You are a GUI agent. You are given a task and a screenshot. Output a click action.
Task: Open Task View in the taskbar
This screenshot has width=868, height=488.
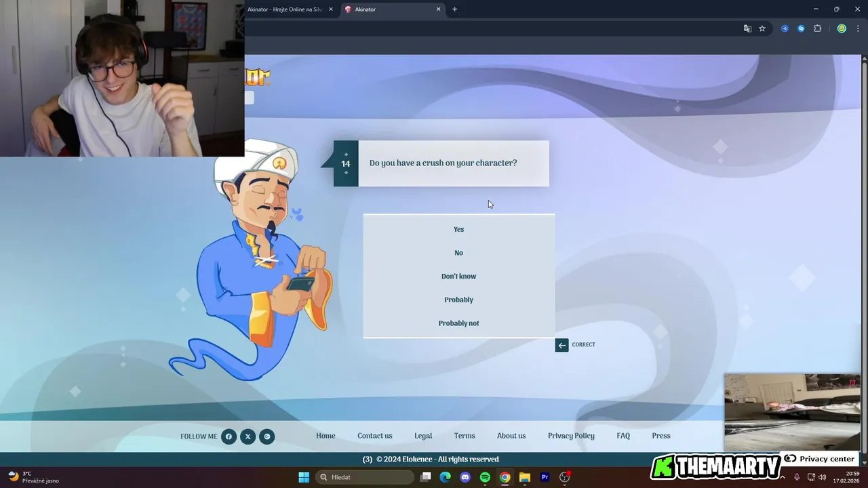426,477
